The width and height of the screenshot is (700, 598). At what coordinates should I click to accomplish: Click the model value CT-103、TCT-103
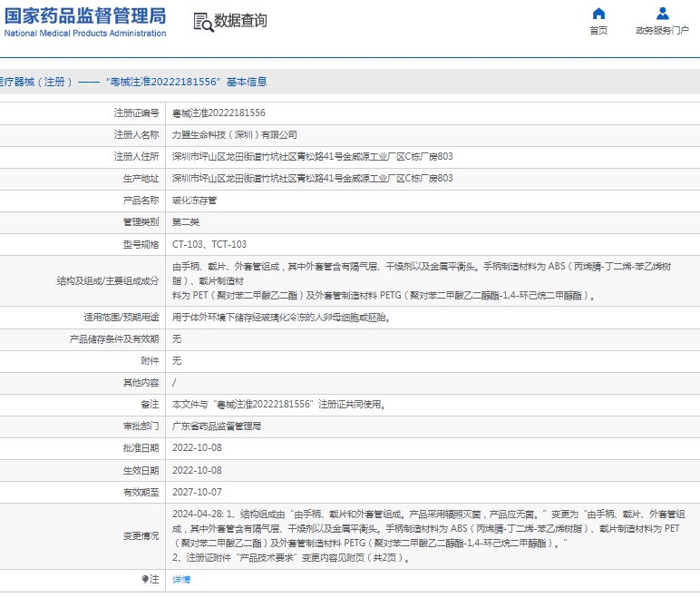coord(209,244)
